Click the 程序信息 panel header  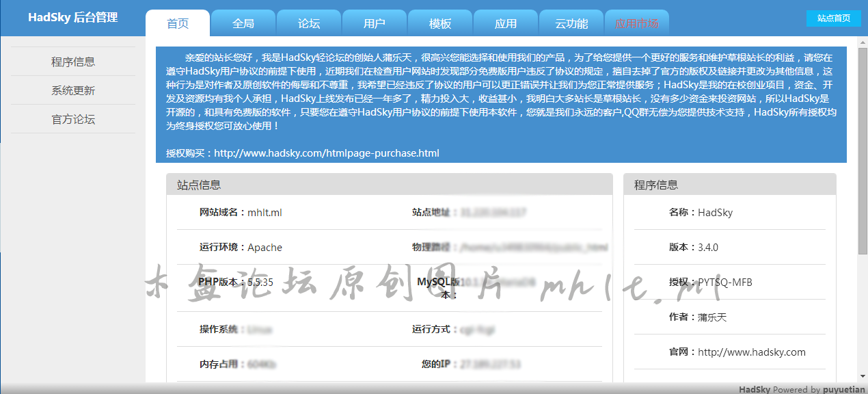click(730, 185)
